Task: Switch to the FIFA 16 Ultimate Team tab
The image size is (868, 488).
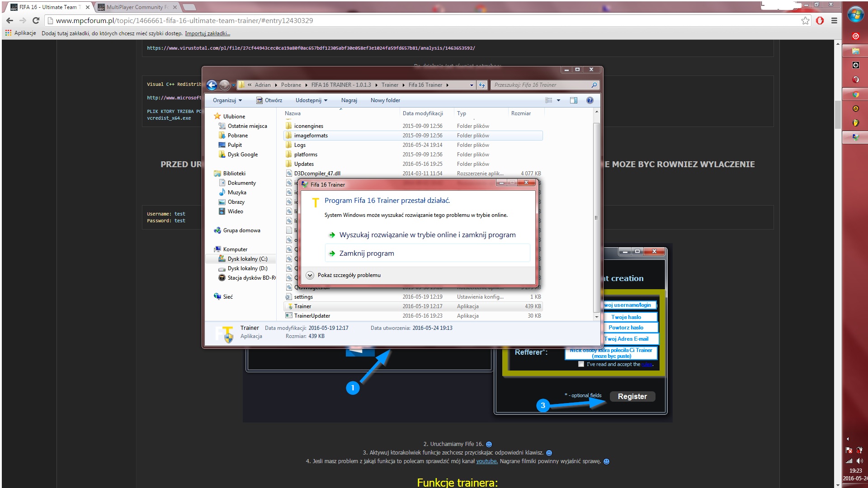Action: (x=50, y=7)
